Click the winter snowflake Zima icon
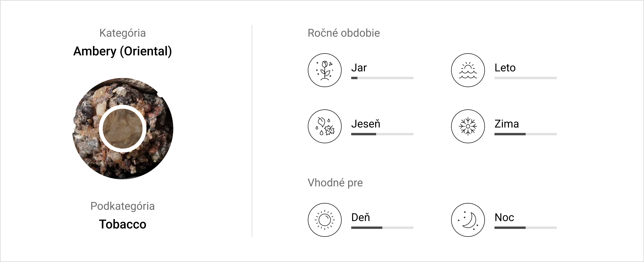 click(468, 126)
